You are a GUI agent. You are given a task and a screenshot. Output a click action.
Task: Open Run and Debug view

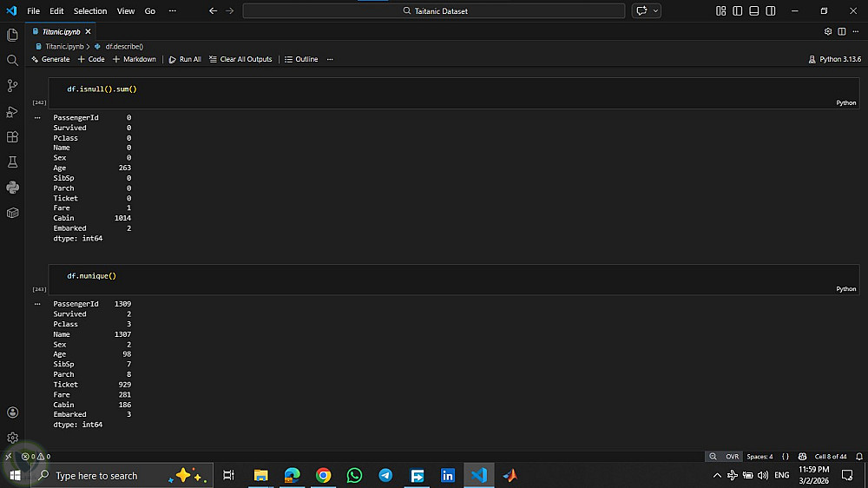pos(12,111)
